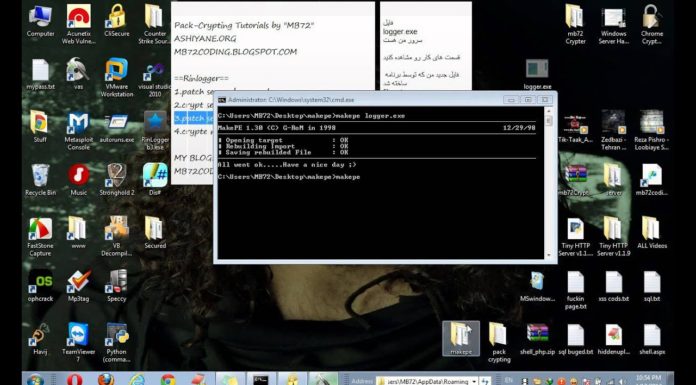
Task: Open the pack crypting folder
Action: 499,343
